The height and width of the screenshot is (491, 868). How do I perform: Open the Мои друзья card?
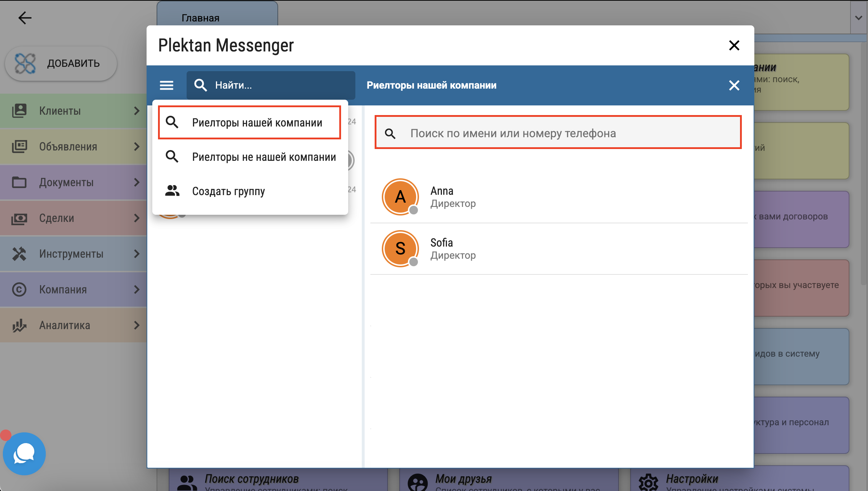[509, 480]
